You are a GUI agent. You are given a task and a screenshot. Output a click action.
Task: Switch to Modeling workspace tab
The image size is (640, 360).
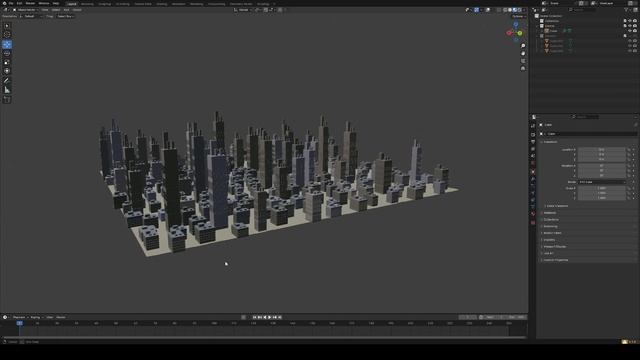(x=87, y=4)
